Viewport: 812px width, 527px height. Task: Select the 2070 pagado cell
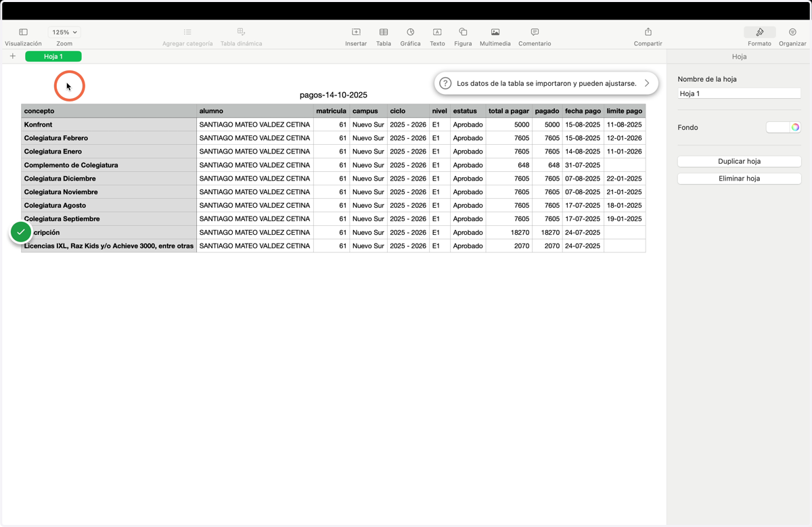[x=547, y=246]
